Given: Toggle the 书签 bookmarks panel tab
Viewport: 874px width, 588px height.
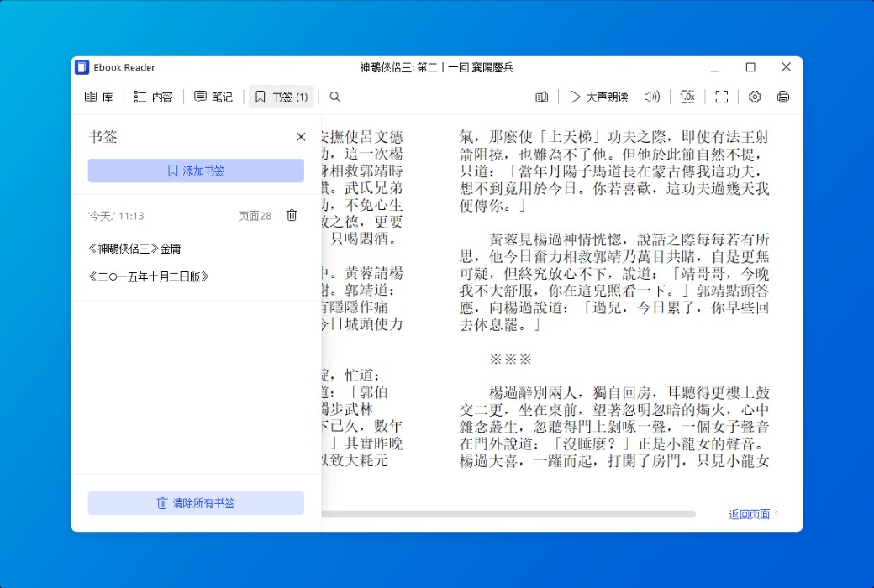Looking at the screenshot, I should tap(281, 97).
